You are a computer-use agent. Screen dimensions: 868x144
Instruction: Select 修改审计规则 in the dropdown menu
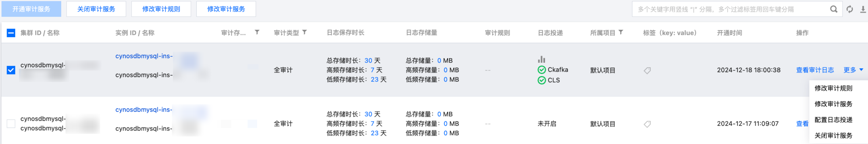(x=833, y=88)
